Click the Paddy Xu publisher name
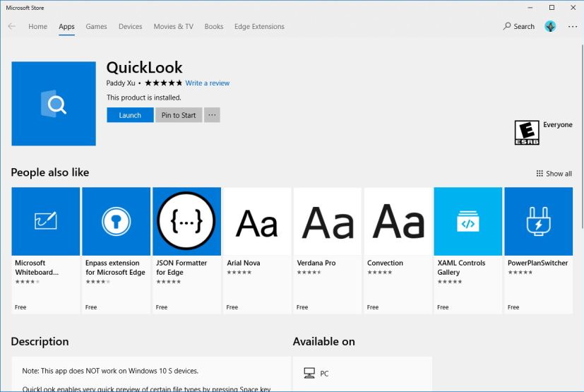 point(121,83)
